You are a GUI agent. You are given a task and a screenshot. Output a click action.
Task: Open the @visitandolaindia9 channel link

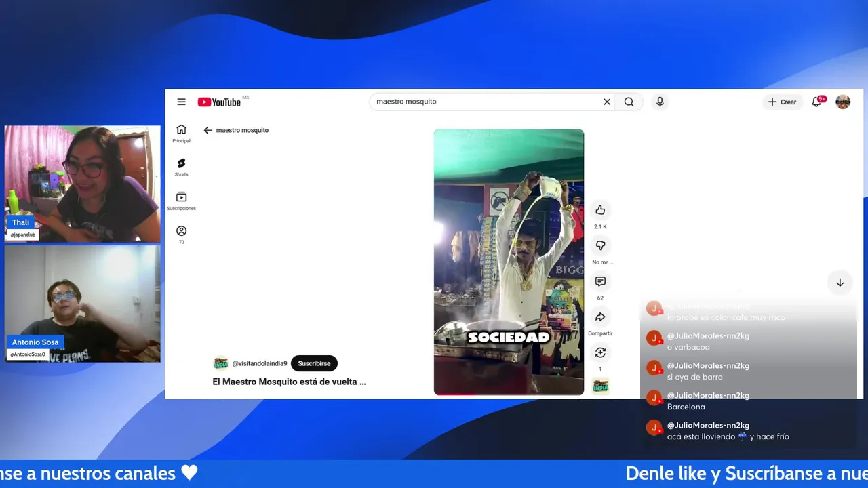pos(260,363)
